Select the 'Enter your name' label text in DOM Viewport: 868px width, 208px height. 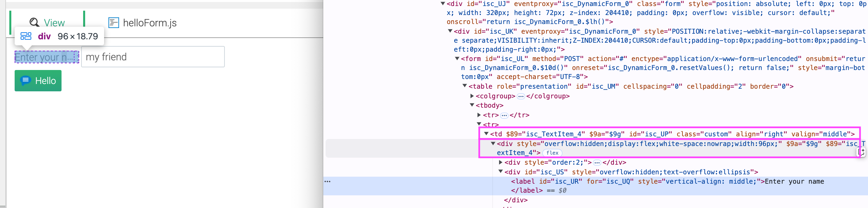click(794, 181)
